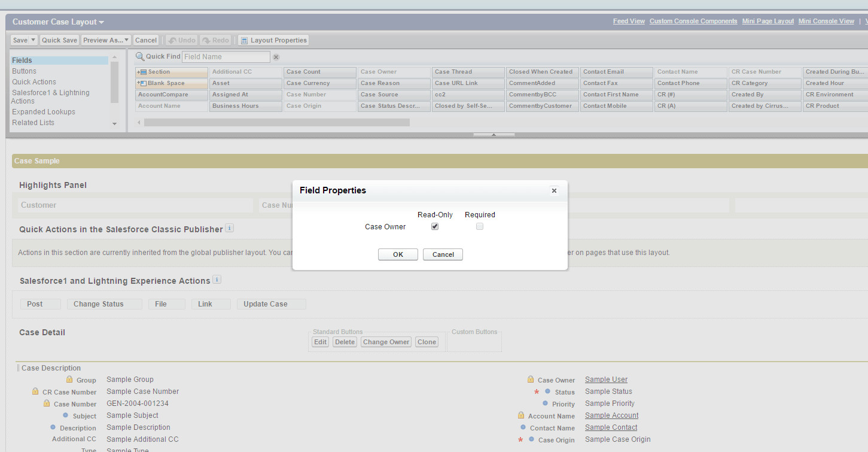868x452 pixels.
Task: Click the Redo button
Action: 216,40
